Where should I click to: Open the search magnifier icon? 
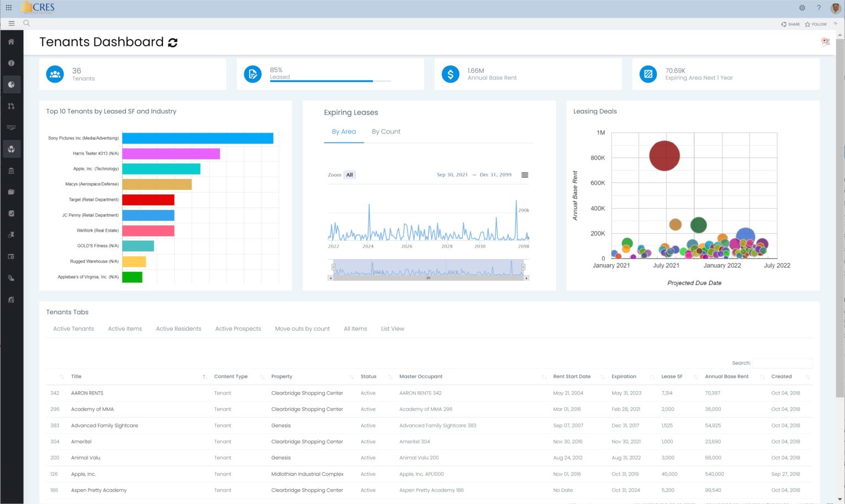[26, 23]
